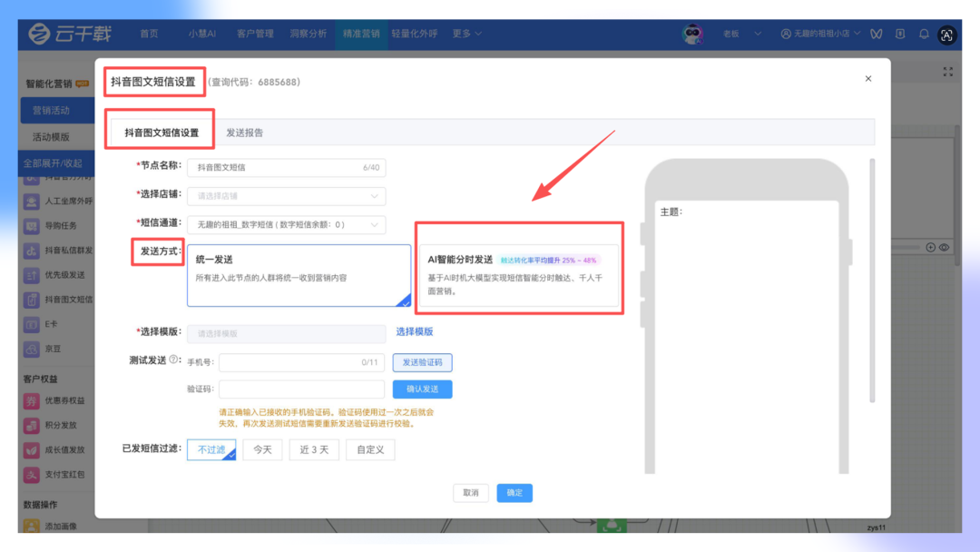
Task: Click the dialog's vertical scrollbar
Action: [x=872, y=281]
